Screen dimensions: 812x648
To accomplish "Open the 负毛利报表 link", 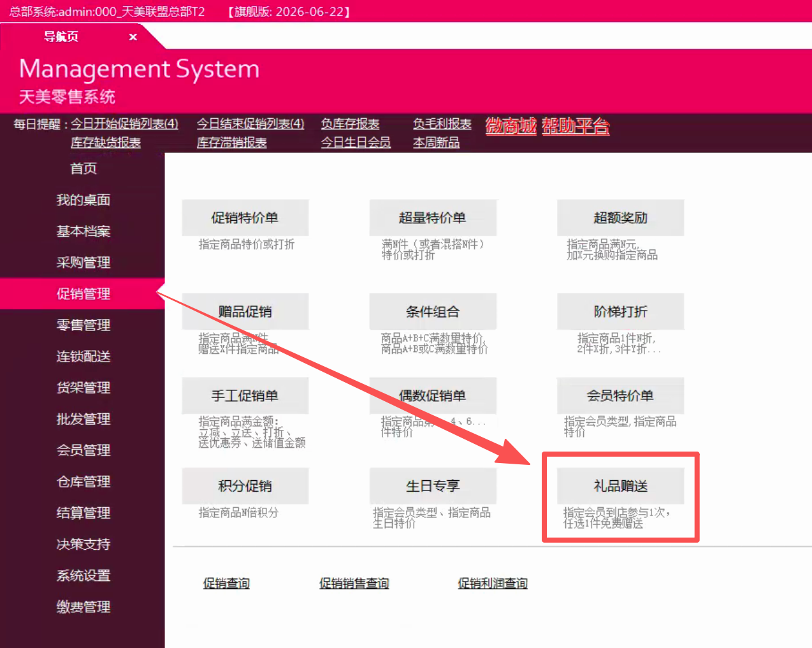I will click(x=442, y=124).
